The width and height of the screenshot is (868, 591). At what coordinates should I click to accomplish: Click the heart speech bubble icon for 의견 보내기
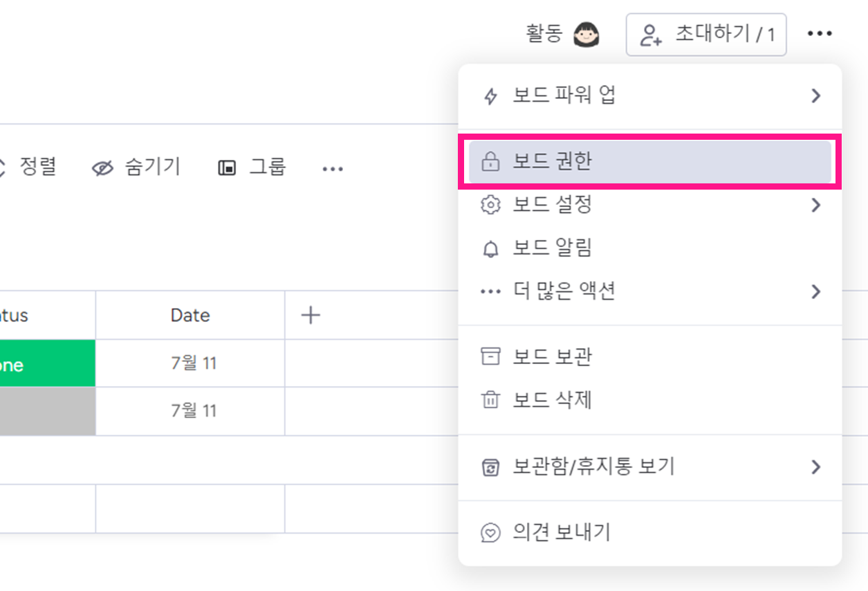tap(490, 533)
